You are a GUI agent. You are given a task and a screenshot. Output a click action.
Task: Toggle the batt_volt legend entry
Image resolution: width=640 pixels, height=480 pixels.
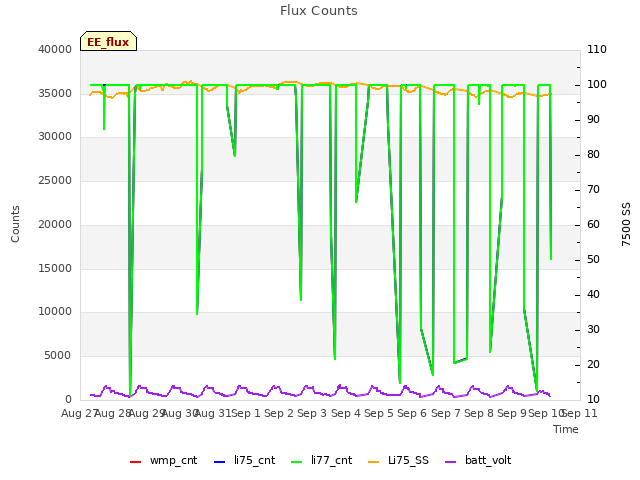[478, 460]
